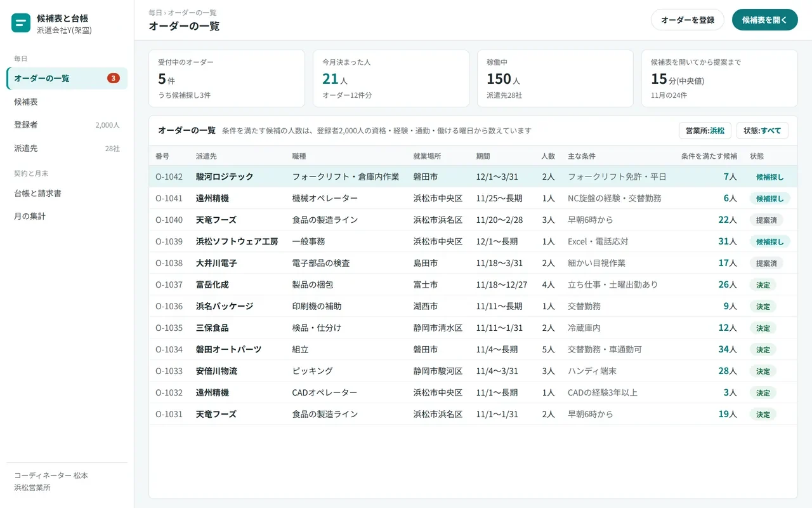Image resolution: width=812 pixels, height=508 pixels.
Task: Select the 稼働中 summary card
Action: [555, 79]
